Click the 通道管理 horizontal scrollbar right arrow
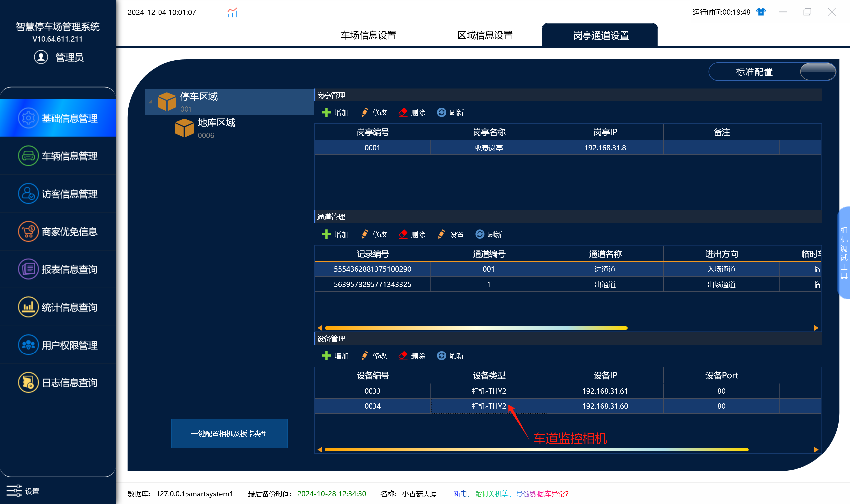850x504 pixels. click(x=816, y=328)
